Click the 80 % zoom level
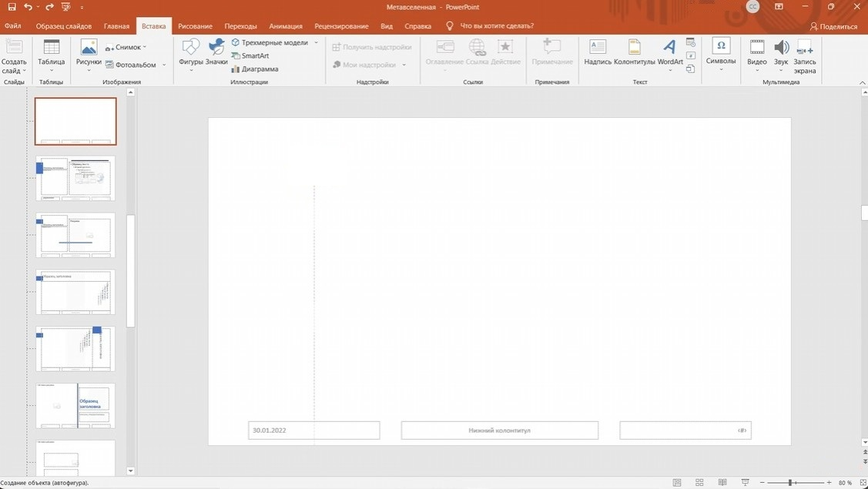The image size is (868, 489). tap(845, 483)
